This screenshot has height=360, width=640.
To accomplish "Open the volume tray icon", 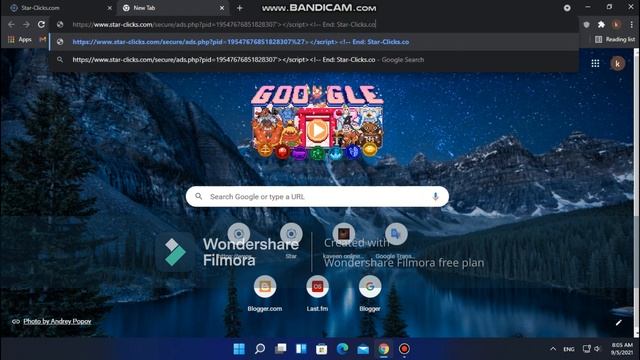I will click(598, 349).
